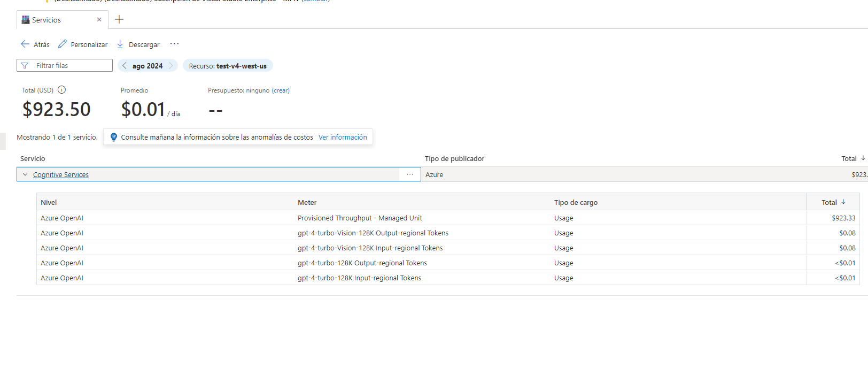Click the info icon beside Total (USD)

coord(62,90)
